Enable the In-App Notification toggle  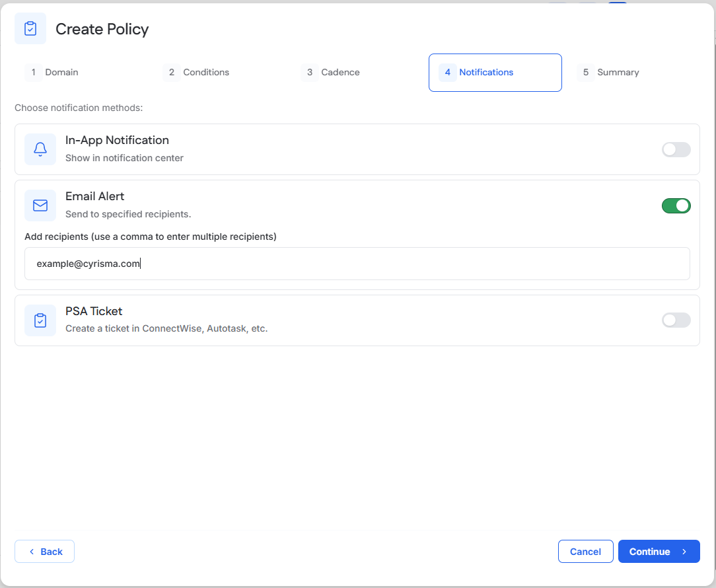tap(676, 149)
